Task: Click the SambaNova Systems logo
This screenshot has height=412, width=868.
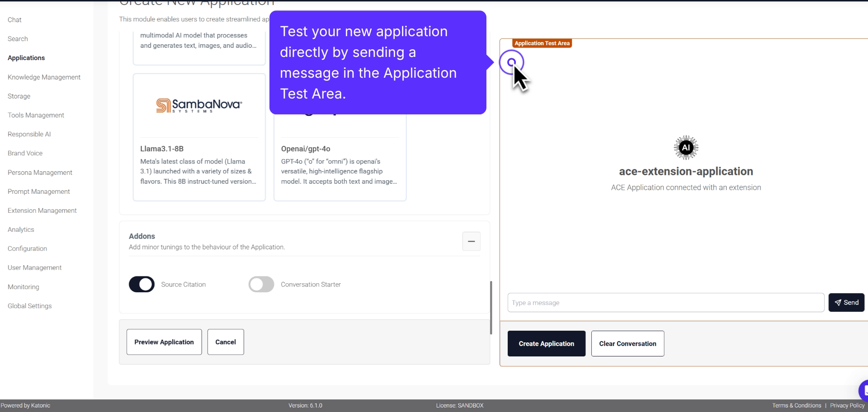Action: point(199,105)
